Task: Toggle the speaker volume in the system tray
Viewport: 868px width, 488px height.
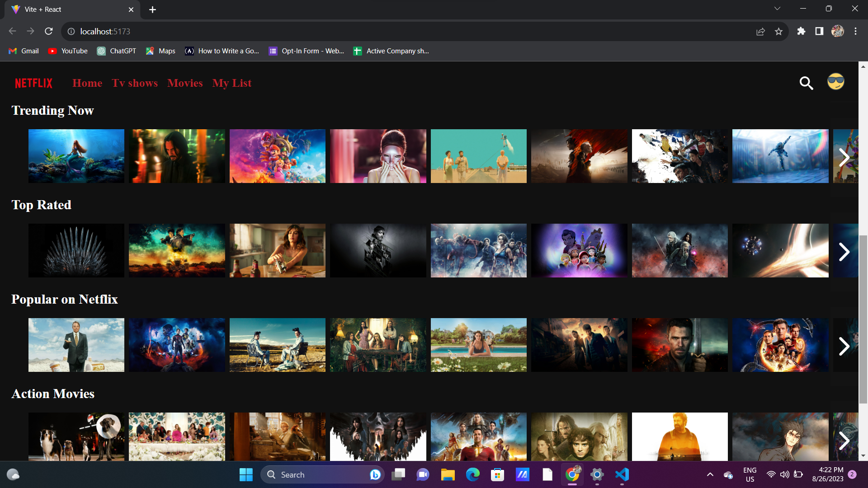Action: pos(784,474)
